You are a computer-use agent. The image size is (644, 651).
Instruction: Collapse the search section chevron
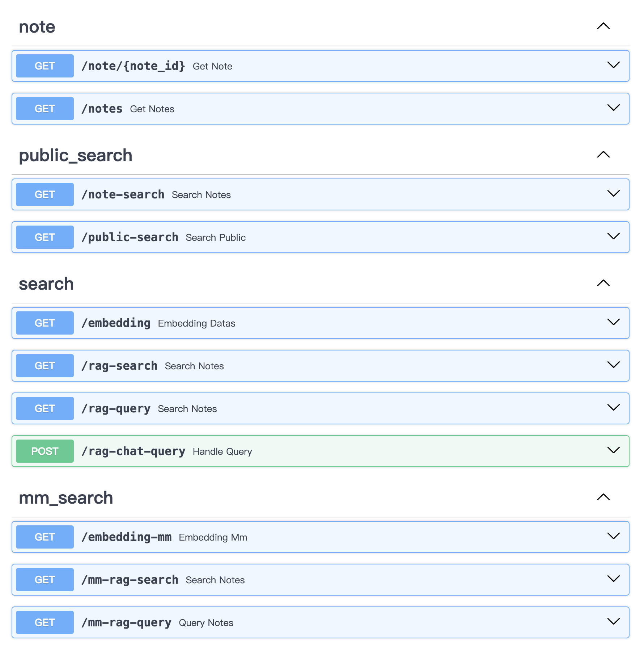tap(603, 283)
